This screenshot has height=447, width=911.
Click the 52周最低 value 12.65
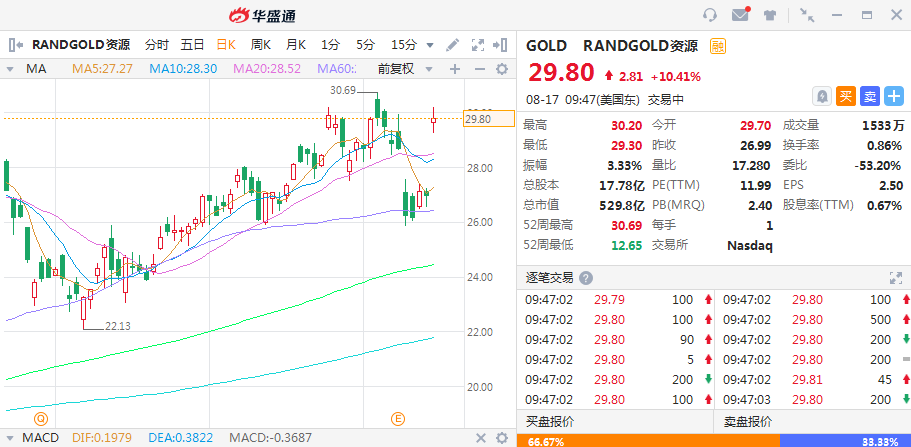pos(626,245)
